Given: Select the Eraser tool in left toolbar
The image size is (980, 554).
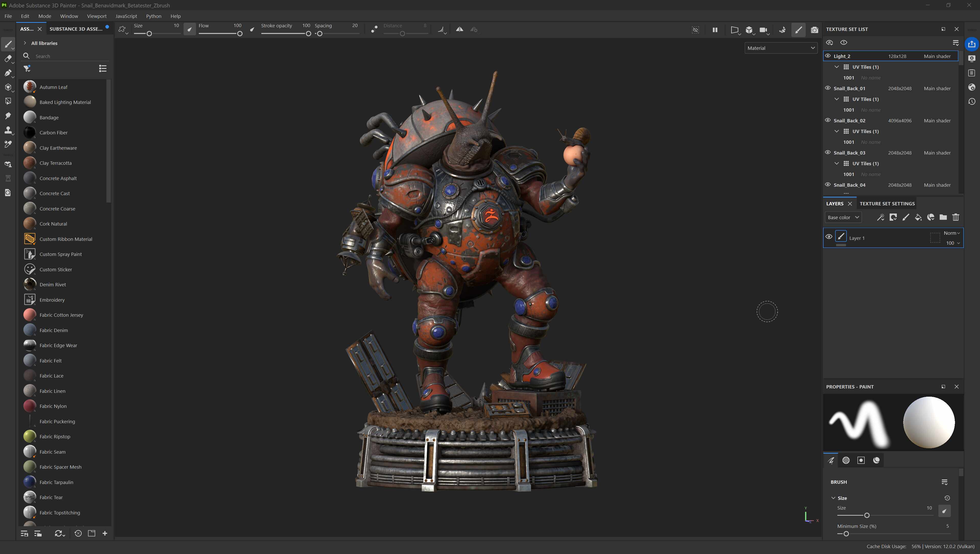Looking at the screenshot, I should tap(8, 59).
